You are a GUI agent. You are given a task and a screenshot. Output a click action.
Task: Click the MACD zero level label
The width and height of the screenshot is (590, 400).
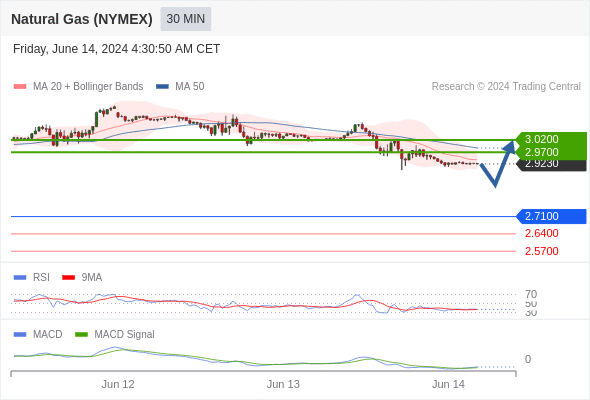point(528,359)
